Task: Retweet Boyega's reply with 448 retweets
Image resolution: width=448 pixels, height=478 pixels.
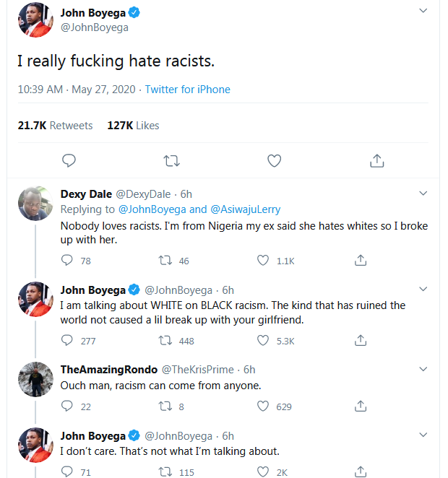Action: (x=164, y=340)
